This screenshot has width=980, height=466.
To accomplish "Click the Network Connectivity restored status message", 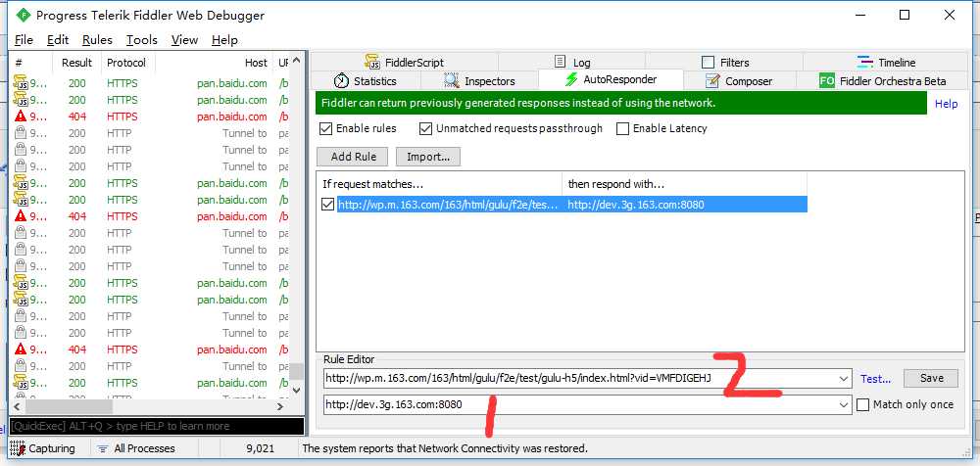I will point(445,448).
